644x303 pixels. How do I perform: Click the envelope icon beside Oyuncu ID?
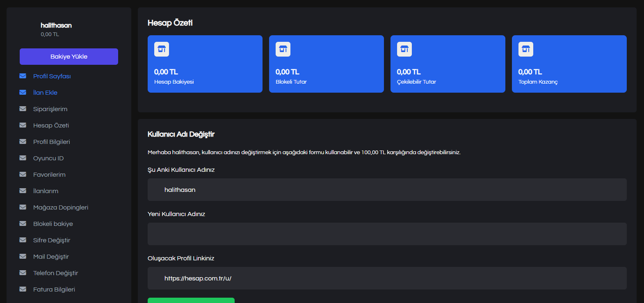(x=23, y=158)
